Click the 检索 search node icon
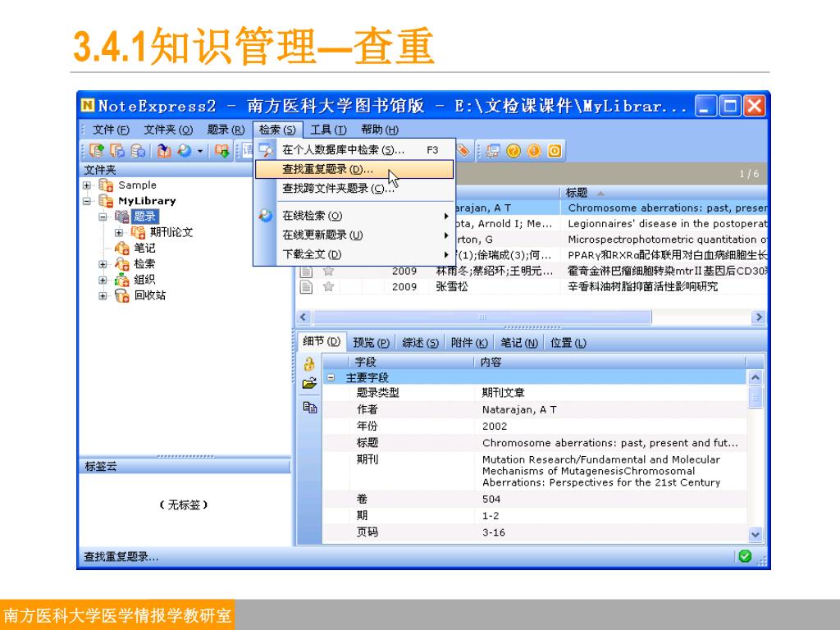840x630 pixels. (121, 263)
